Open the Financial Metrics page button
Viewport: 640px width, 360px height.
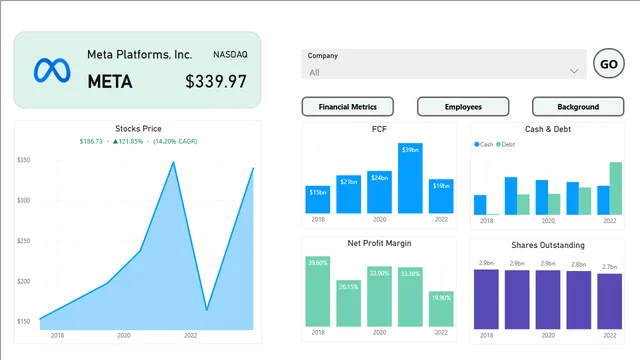tap(348, 107)
